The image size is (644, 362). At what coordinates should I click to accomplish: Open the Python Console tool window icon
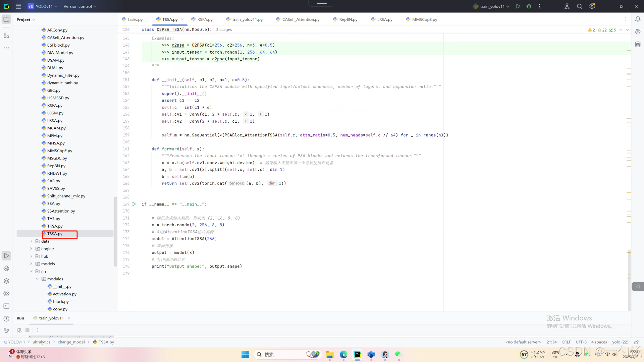[x=6, y=268]
